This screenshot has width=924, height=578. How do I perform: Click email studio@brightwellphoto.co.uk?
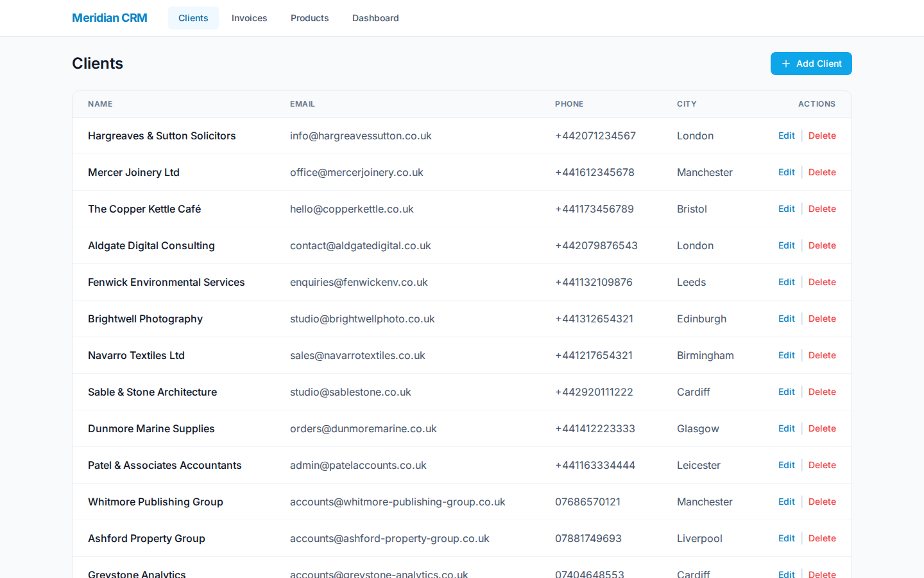tap(363, 319)
